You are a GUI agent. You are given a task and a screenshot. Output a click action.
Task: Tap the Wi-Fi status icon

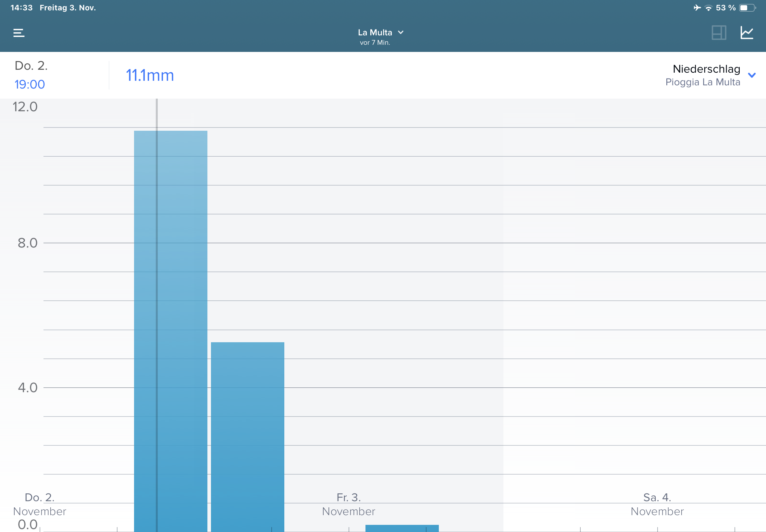tap(708, 8)
